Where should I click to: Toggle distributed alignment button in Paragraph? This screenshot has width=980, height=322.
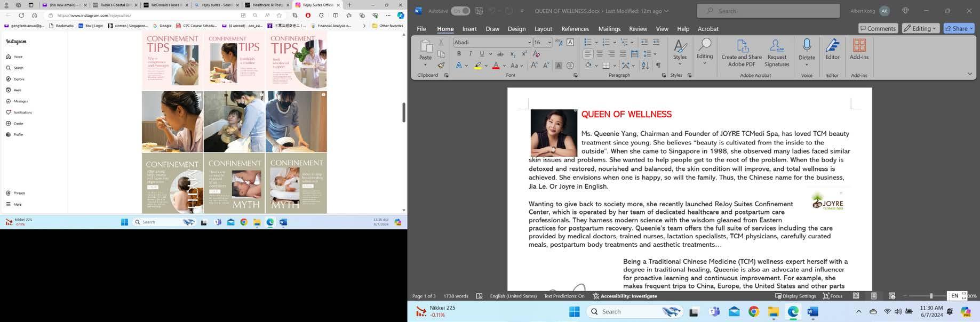pos(635,54)
